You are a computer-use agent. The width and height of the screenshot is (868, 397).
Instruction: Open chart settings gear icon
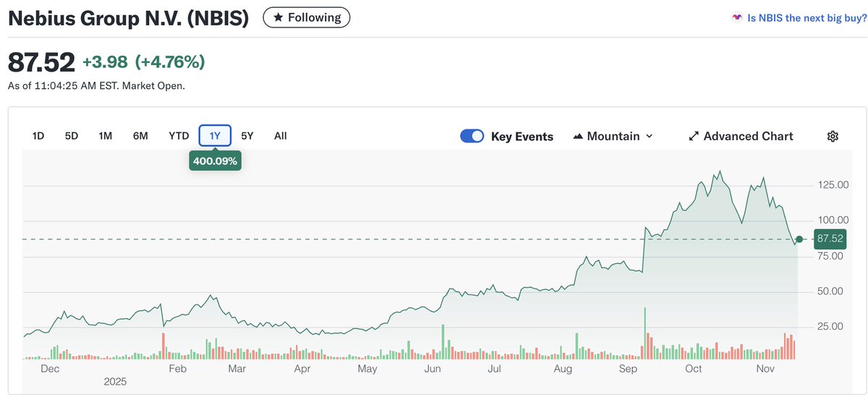coord(833,136)
